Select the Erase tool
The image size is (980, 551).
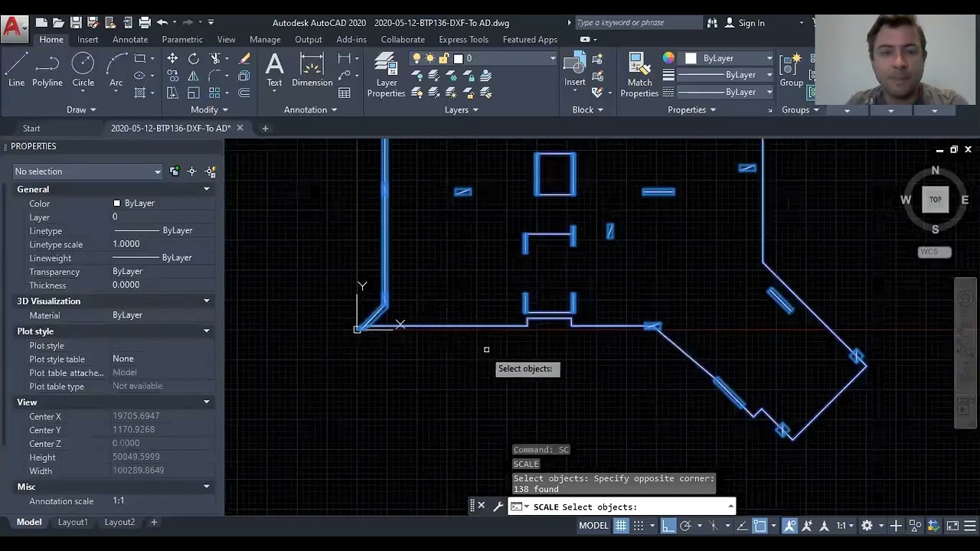coord(244,59)
